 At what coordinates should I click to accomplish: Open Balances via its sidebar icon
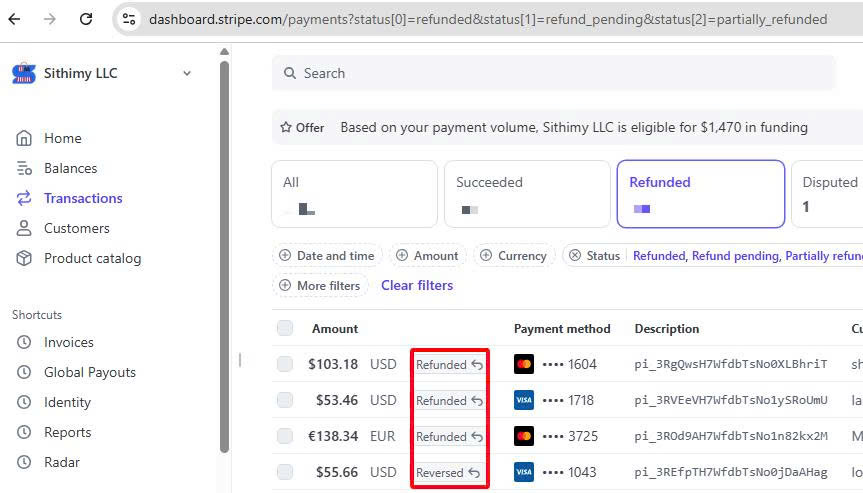pyautogui.click(x=24, y=168)
